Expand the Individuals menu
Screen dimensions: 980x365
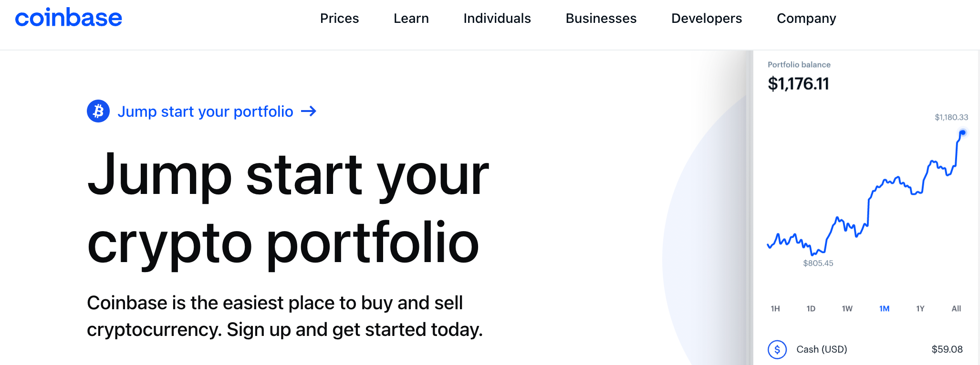[x=497, y=18]
